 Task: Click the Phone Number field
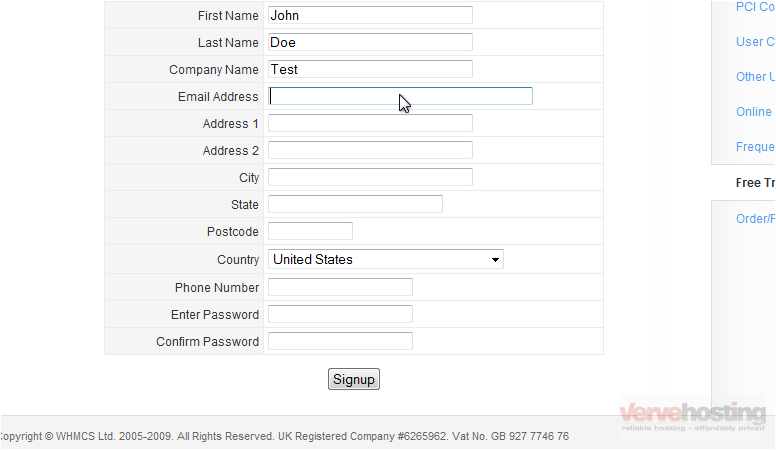coord(340,287)
